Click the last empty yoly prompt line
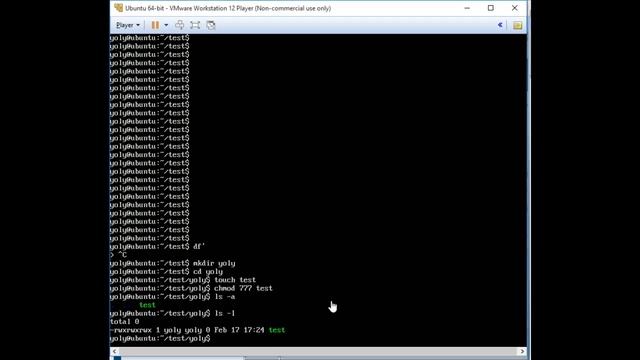 point(160,339)
